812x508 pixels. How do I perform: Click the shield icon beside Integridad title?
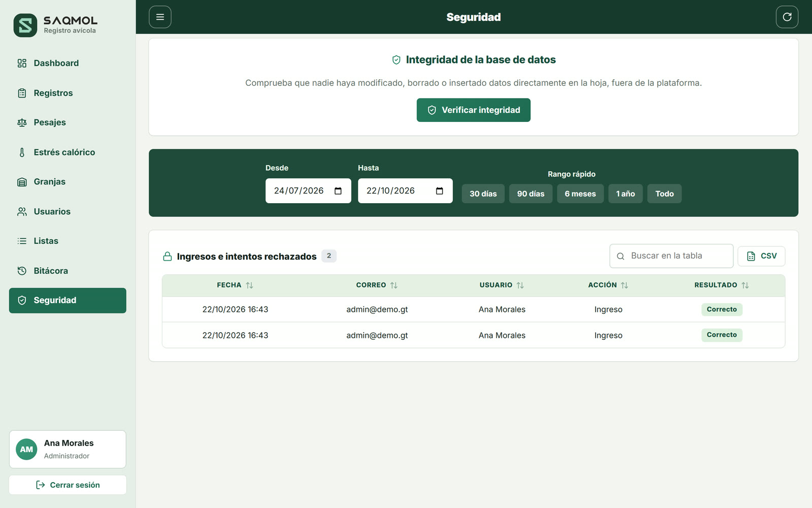(x=396, y=60)
